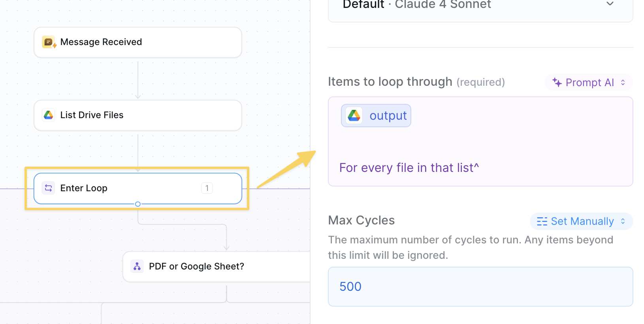The height and width of the screenshot is (324, 644).
Task: Open the Prompt AI mode selector
Action: 589,82
